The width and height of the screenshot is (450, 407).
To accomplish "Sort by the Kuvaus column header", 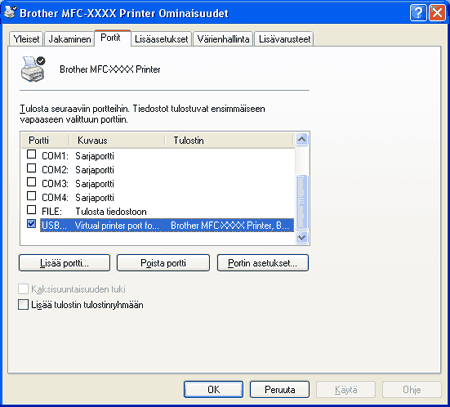I will [117, 140].
